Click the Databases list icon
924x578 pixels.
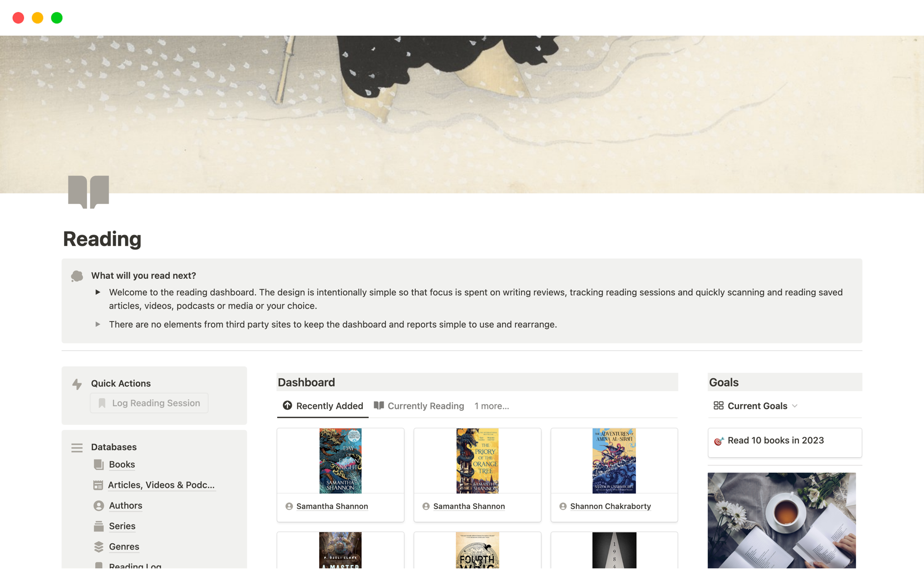(x=77, y=447)
